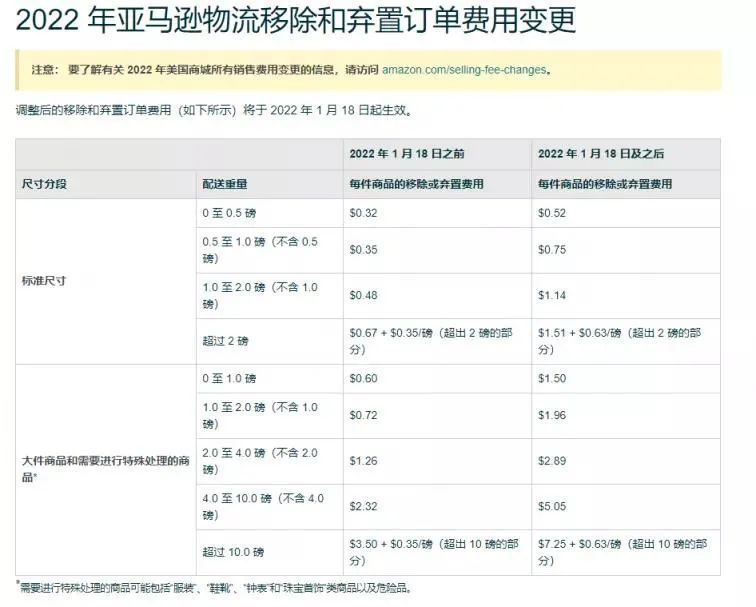Click the 配送重量 column header

point(225,185)
